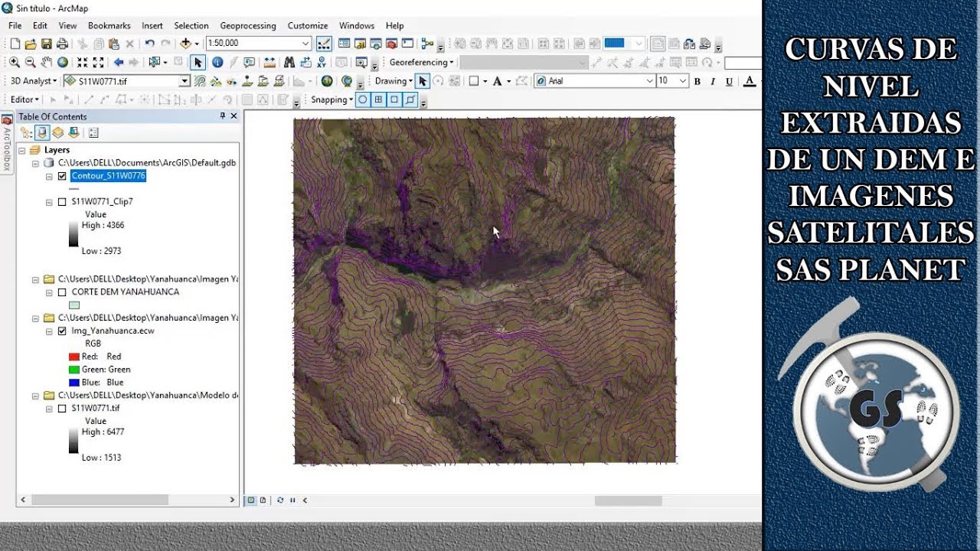Open the Arial font dropdown
The height and width of the screenshot is (551, 980).
click(x=650, y=81)
